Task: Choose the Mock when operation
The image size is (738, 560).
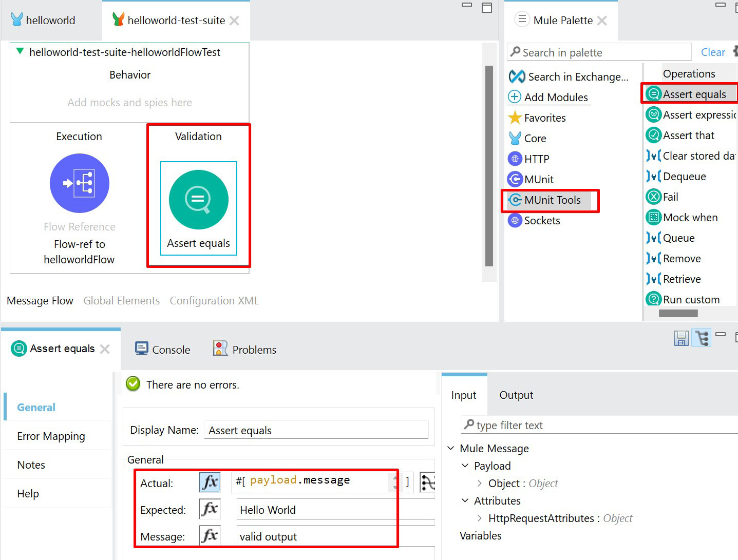Action: pos(682,218)
